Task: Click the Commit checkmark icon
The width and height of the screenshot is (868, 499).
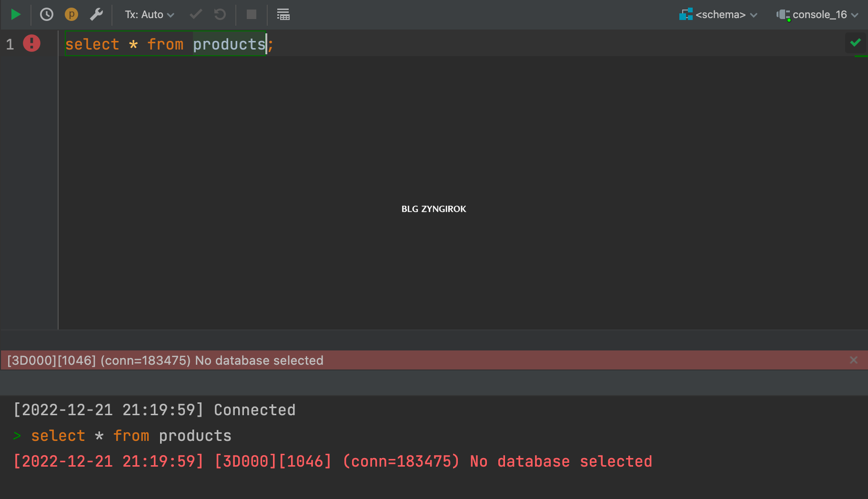Action: click(196, 15)
